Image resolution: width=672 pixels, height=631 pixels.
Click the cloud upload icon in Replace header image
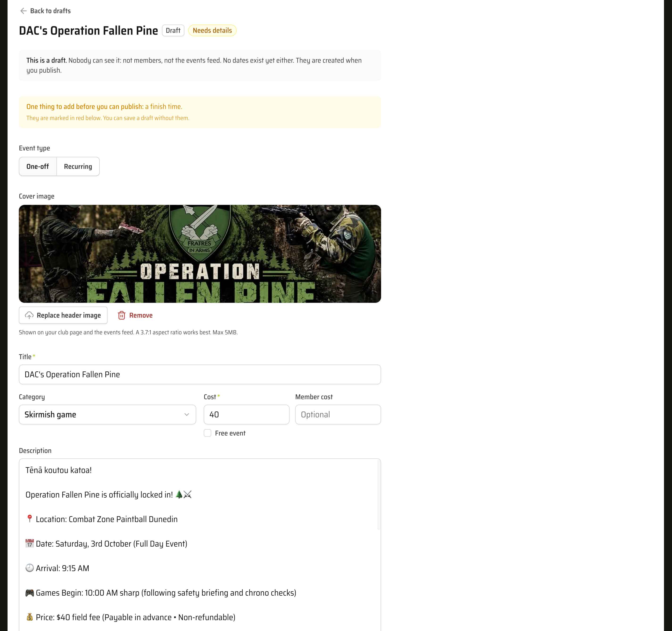click(x=29, y=315)
